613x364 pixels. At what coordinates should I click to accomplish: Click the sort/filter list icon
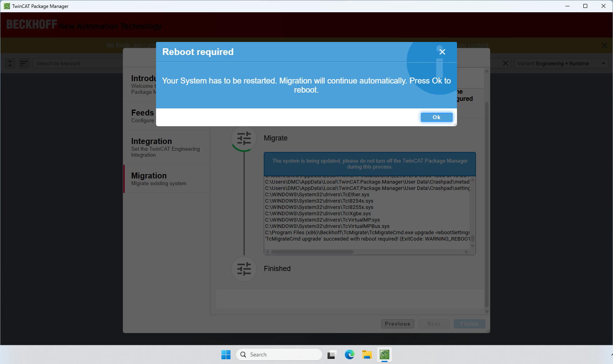24,63
